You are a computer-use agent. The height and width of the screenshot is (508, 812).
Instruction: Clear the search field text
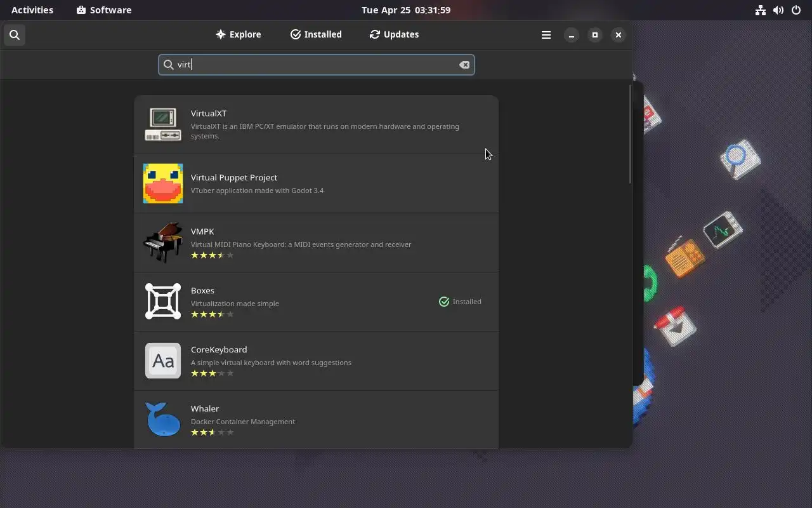[464, 65]
